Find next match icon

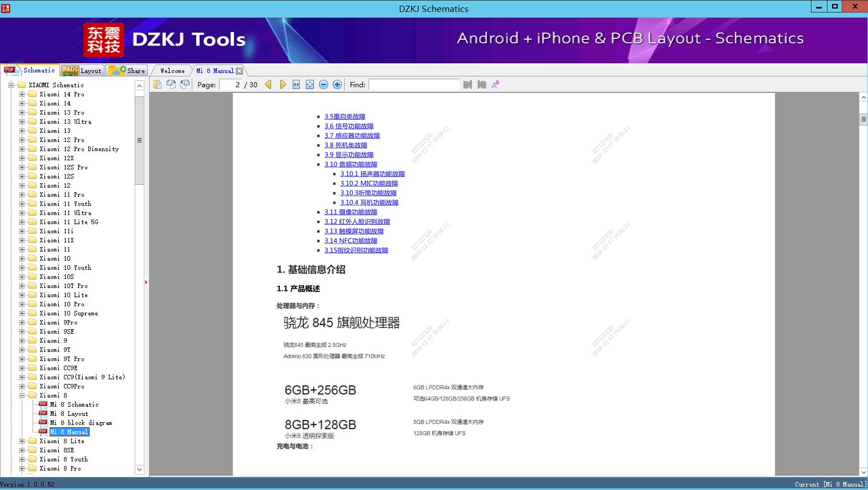click(482, 84)
